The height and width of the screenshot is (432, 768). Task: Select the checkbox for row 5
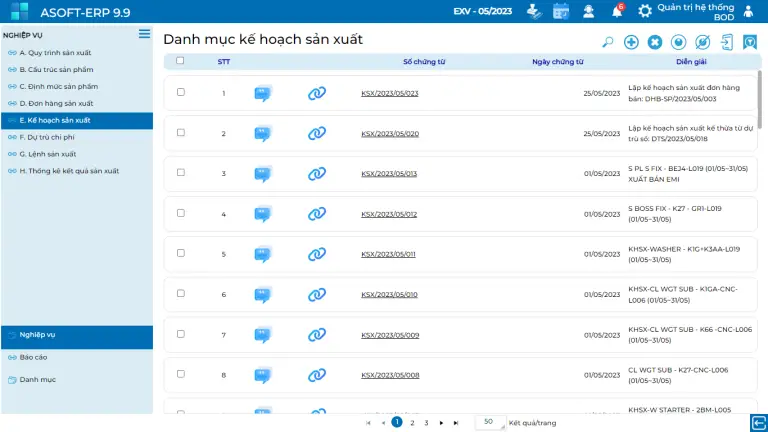[x=181, y=253]
